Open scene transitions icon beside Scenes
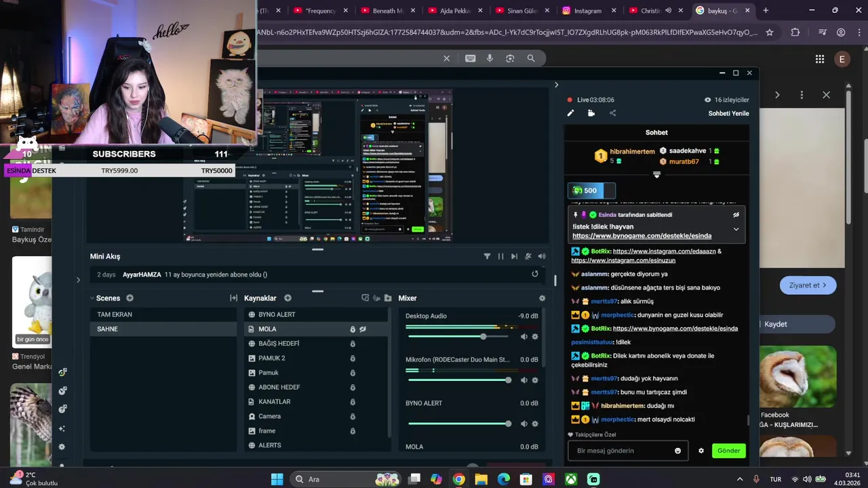Viewport: 868px width, 488px height. coord(234,298)
